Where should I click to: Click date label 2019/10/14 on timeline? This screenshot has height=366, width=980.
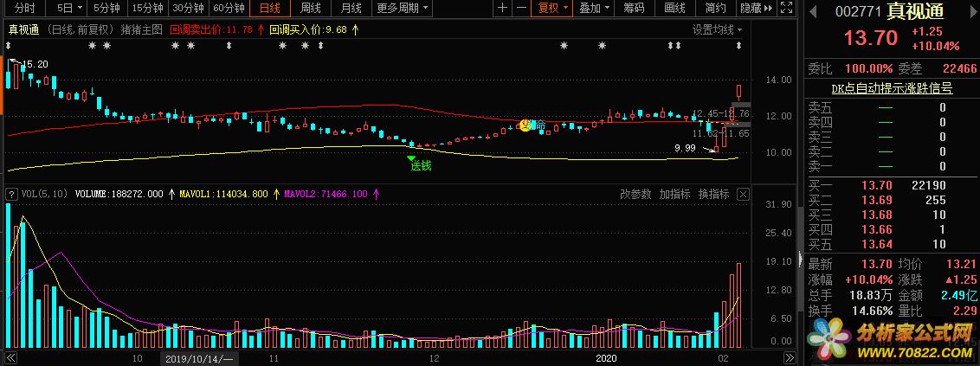(199, 358)
